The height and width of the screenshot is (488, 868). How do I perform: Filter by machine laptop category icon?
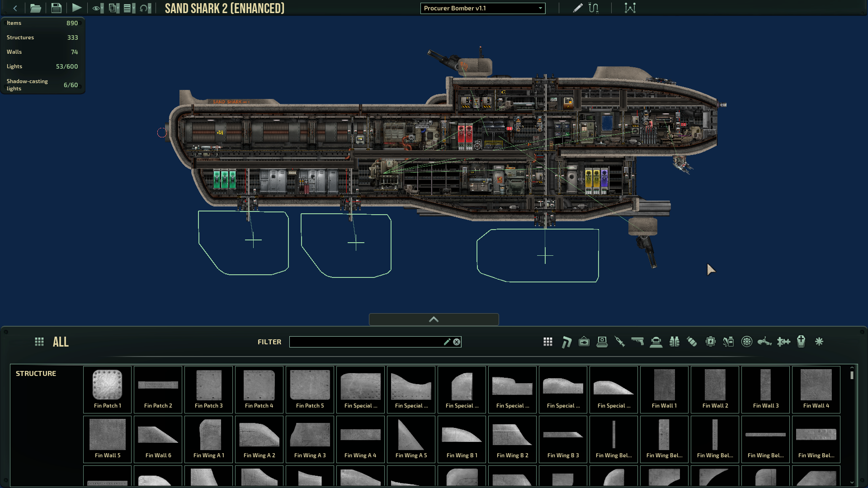[602, 342]
